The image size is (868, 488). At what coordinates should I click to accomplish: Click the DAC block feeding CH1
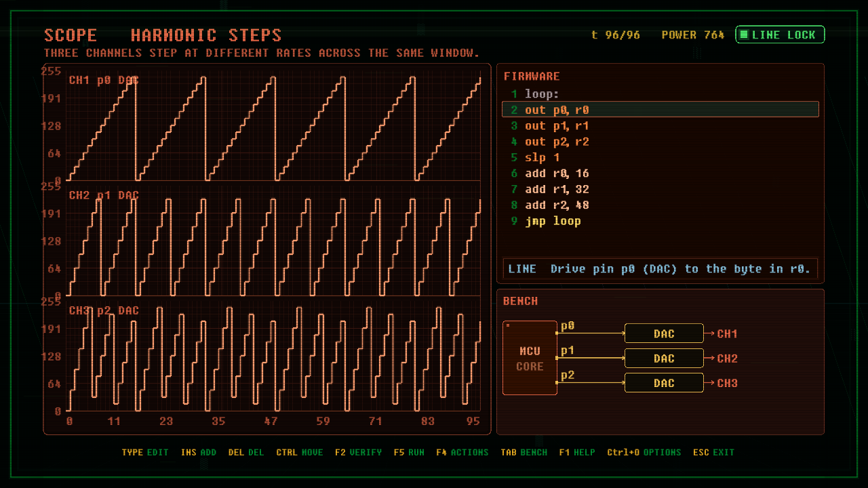click(x=664, y=333)
